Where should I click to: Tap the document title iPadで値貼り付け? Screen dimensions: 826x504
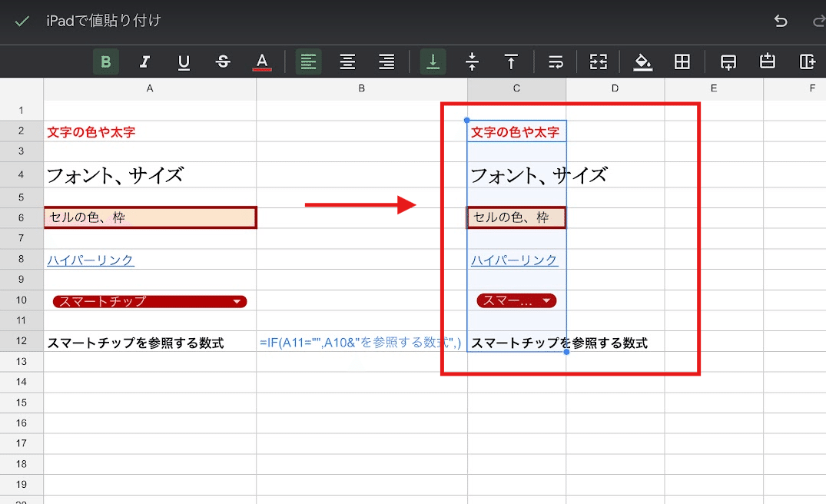click(104, 21)
